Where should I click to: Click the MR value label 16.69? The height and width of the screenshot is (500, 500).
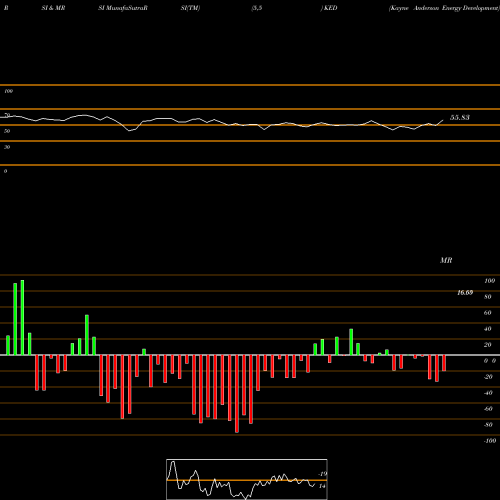[465, 292]
